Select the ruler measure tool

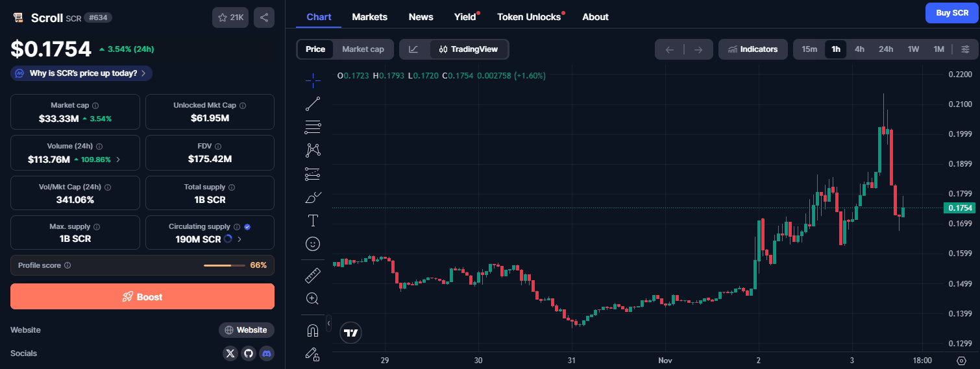[313, 275]
